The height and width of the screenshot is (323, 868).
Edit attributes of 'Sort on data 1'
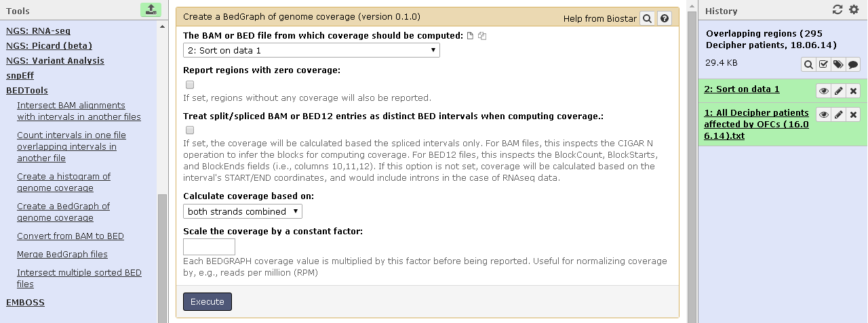839,91
